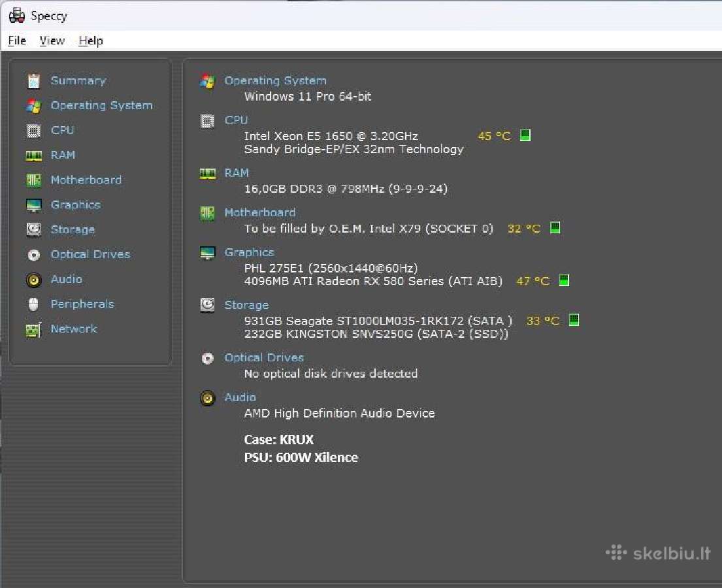Viewport: 722px width, 588px height.
Task: Select Graphics in the sidebar
Action: point(76,205)
